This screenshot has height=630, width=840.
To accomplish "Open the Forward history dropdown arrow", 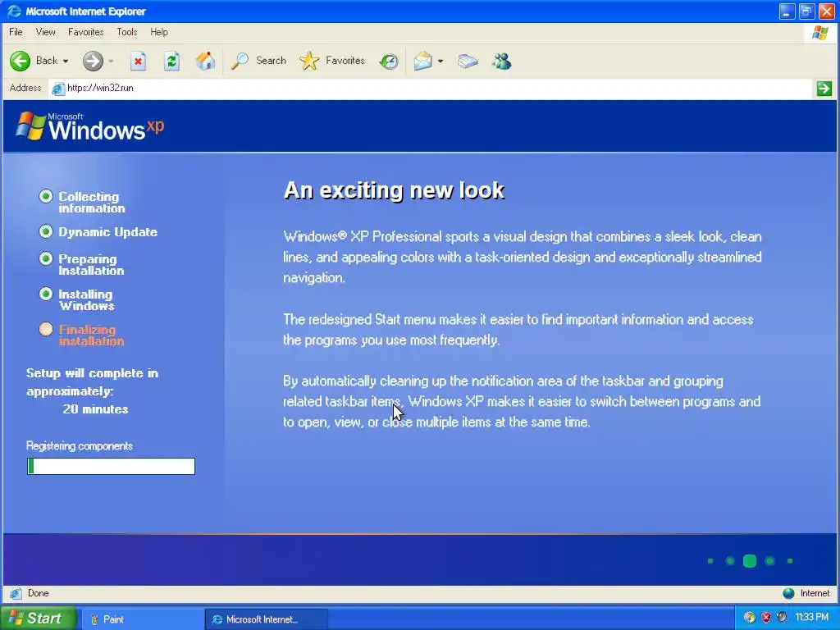I will click(111, 62).
